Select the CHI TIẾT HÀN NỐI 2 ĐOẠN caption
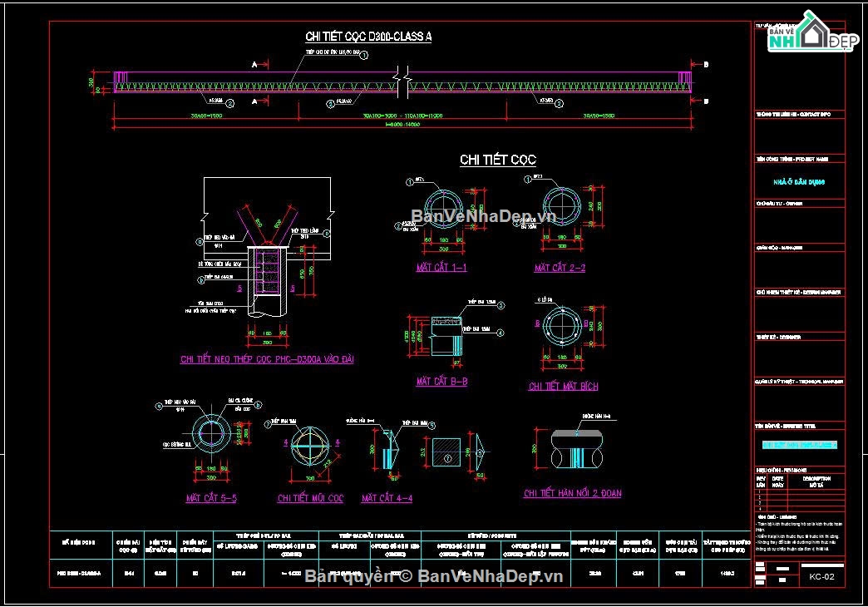 pyautogui.click(x=572, y=493)
